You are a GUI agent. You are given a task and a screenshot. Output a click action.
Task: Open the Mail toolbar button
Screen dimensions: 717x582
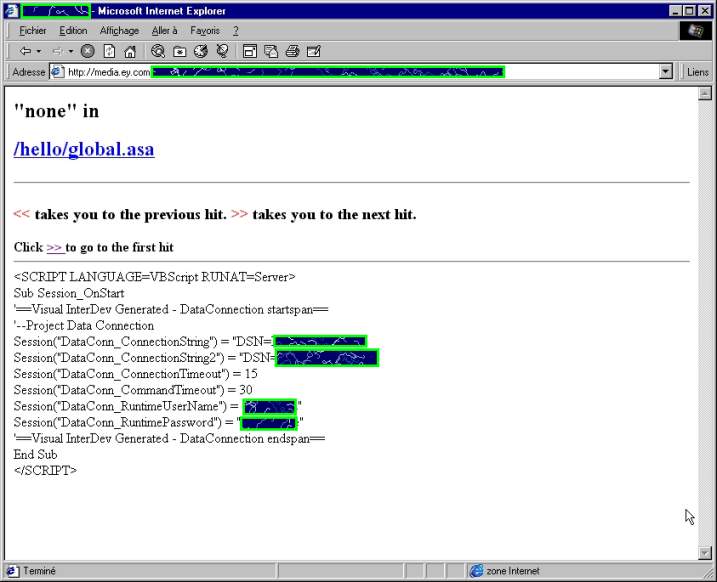coord(271,51)
